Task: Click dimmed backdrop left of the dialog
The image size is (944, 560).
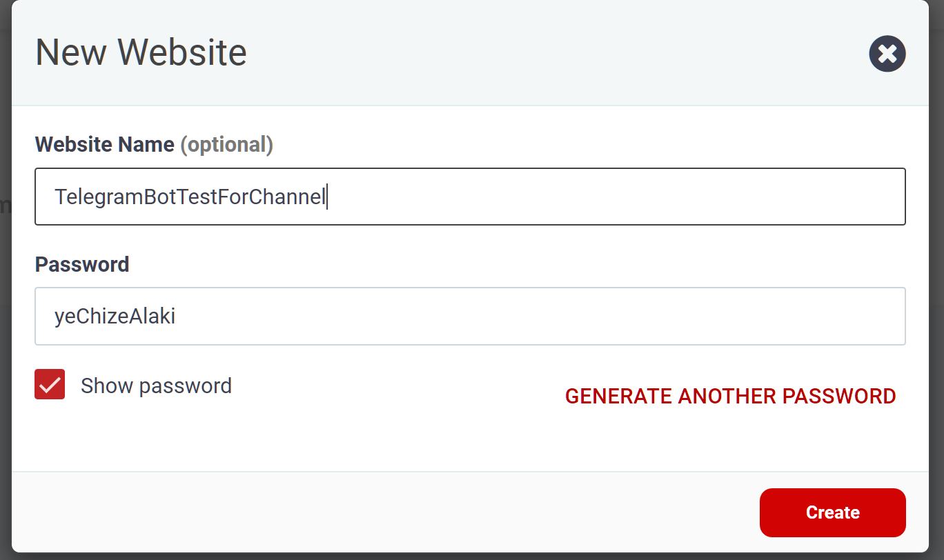Action: coord(5,276)
